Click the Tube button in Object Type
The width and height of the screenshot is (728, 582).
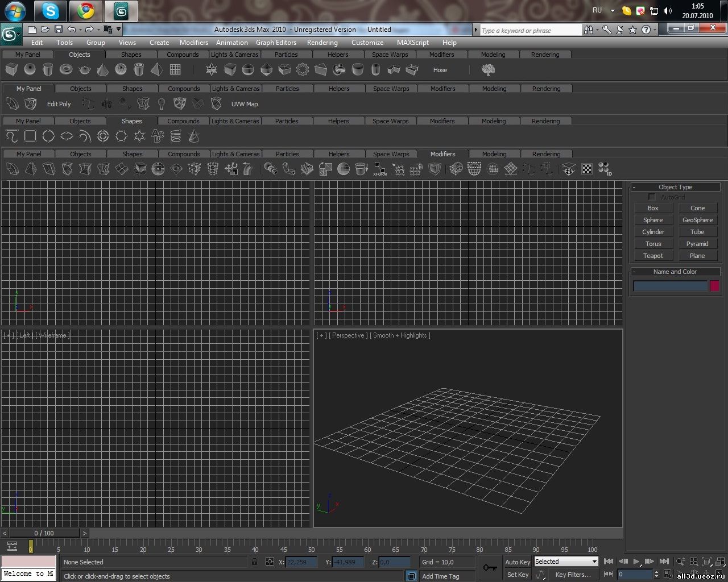[698, 232]
